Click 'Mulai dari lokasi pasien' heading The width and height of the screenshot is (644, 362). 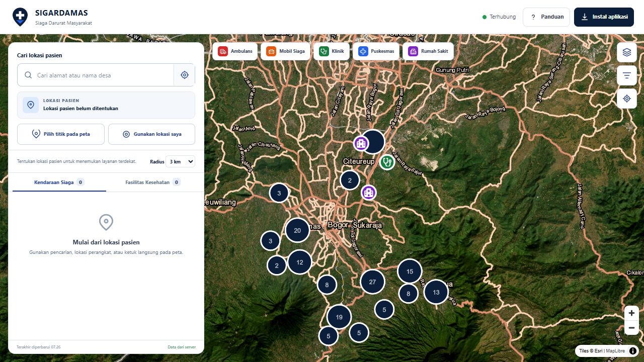[x=106, y=242]
